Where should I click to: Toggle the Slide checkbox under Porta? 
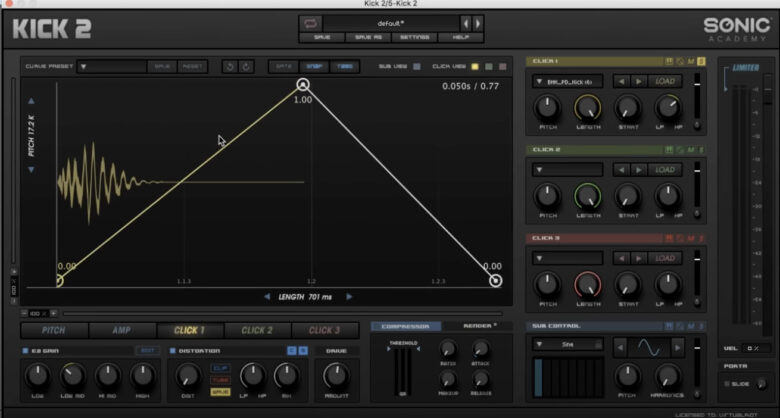727,384
